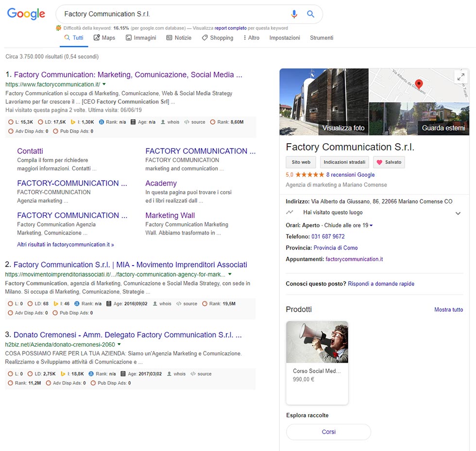476x451 pixels.
Task: Select the Tutti tab
Action: 74,38
